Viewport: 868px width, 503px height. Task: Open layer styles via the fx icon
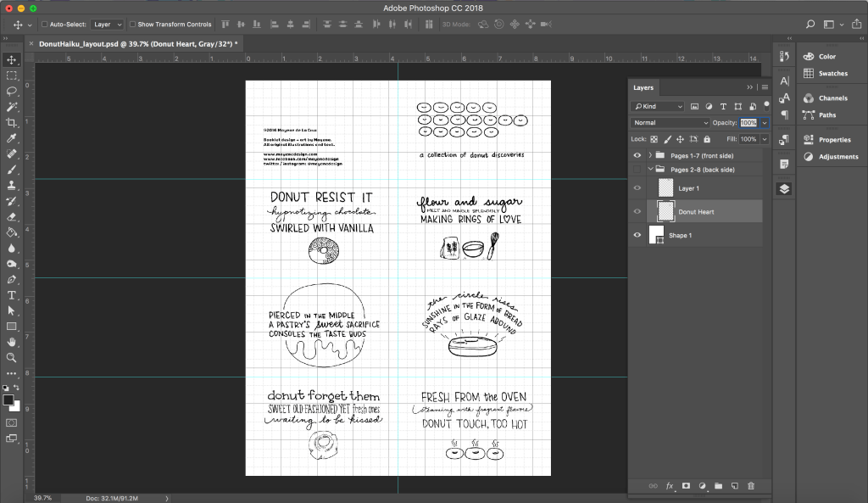669,485
